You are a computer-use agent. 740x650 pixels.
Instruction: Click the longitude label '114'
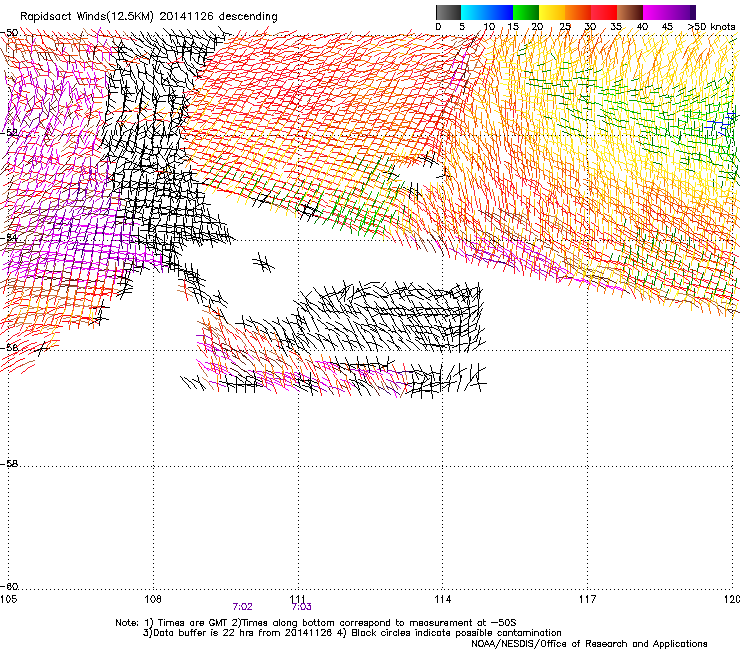coord(443,599)
